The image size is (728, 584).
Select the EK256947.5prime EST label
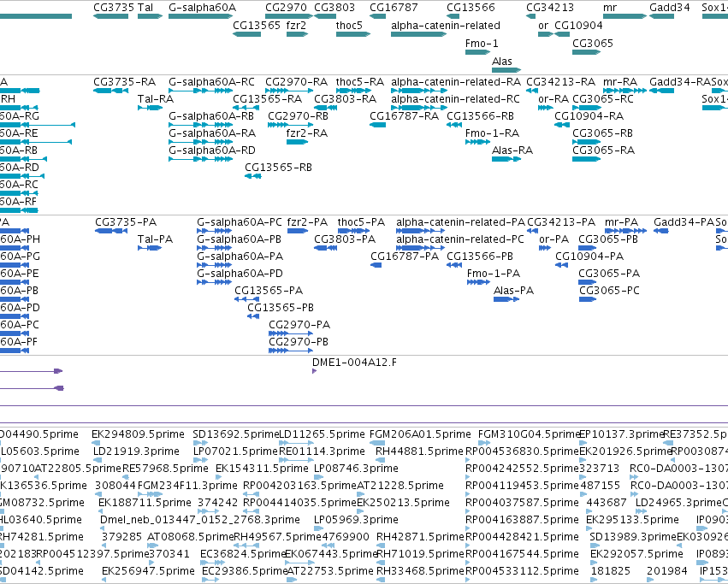(x=148, y=571)
